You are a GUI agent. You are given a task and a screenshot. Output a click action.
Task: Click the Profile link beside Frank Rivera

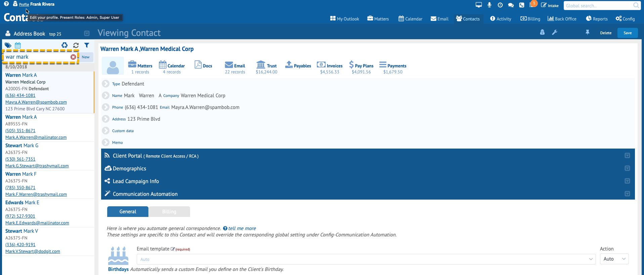[24, 4]
